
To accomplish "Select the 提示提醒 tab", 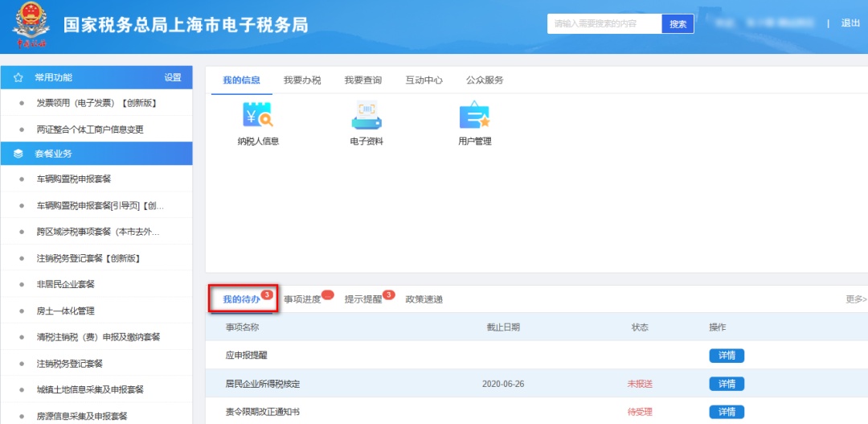I will point(363,299).
